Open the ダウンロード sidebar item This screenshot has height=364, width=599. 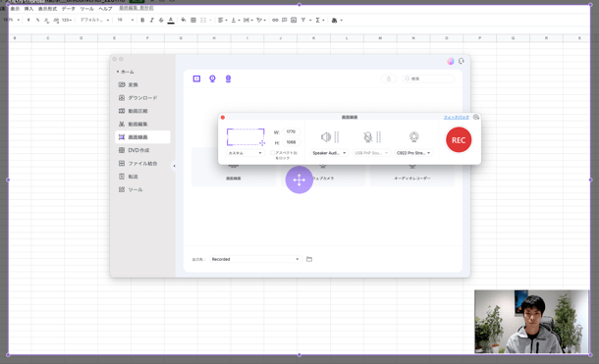(x=142, y=98)
